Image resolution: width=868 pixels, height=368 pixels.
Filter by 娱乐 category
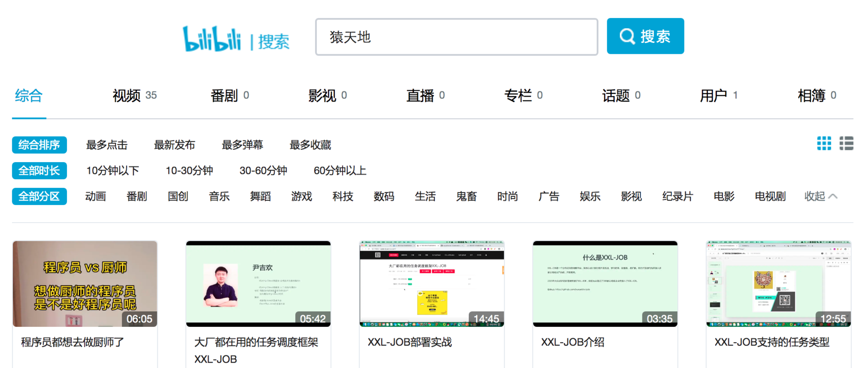[x=590, y=196]
